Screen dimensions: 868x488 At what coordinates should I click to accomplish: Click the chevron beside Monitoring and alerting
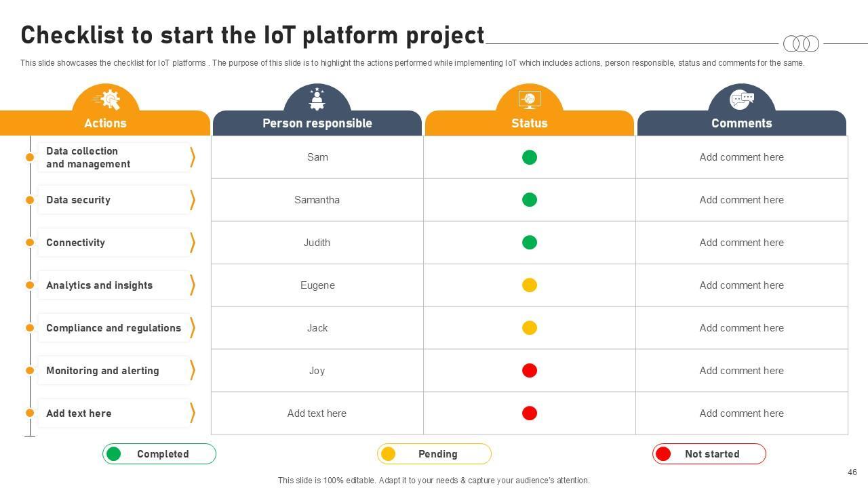pos(193,371)
